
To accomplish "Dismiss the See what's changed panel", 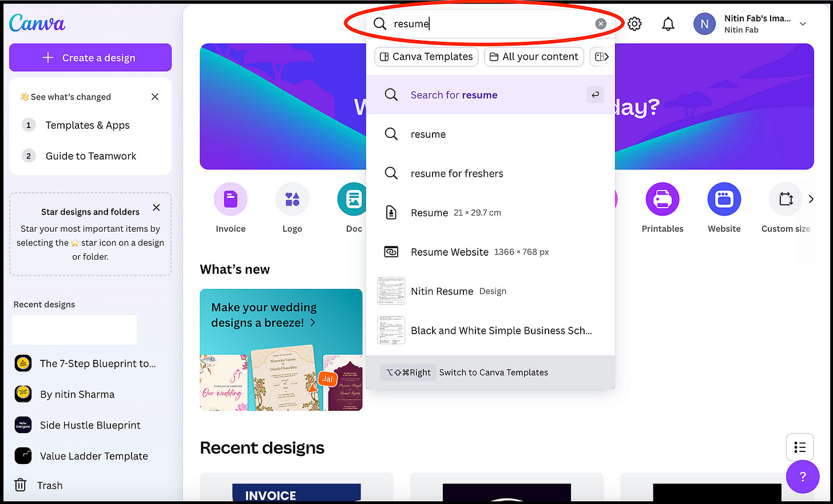I will (x=155, y=97).
